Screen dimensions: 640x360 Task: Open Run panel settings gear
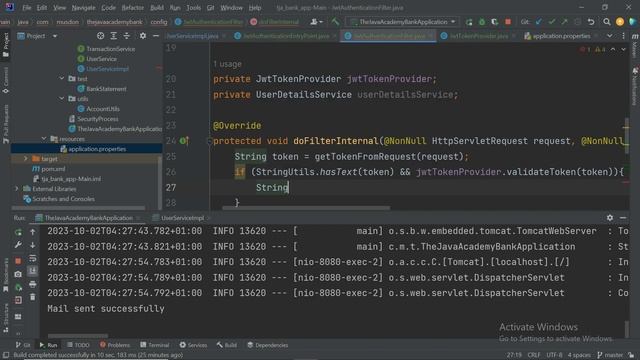(x=610, y=218)
